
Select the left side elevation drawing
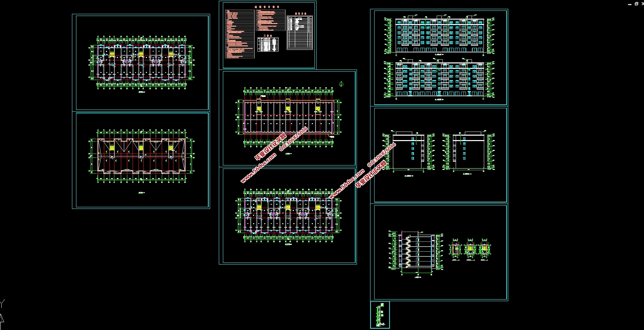tap(409, 152)
